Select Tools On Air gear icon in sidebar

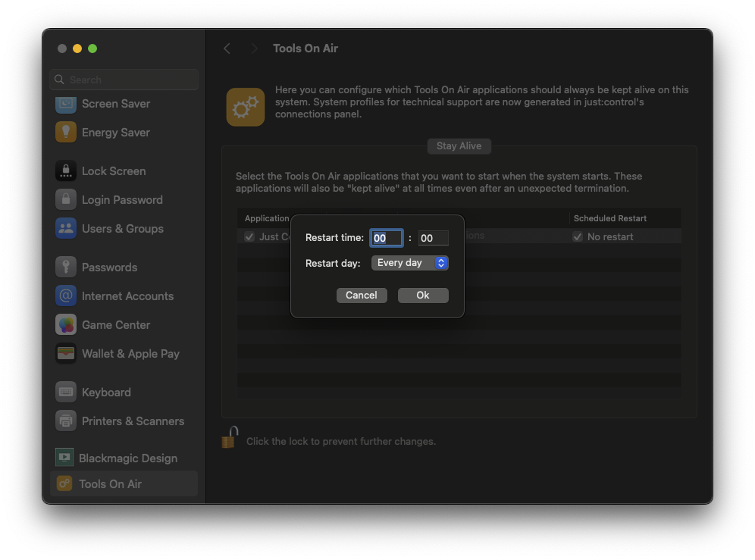tap(64, 484)
